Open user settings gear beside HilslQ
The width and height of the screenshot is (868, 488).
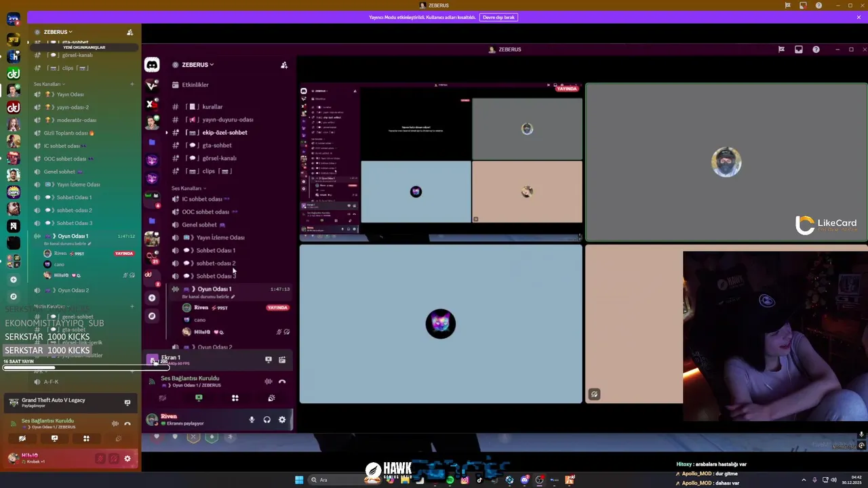[127, 459]
